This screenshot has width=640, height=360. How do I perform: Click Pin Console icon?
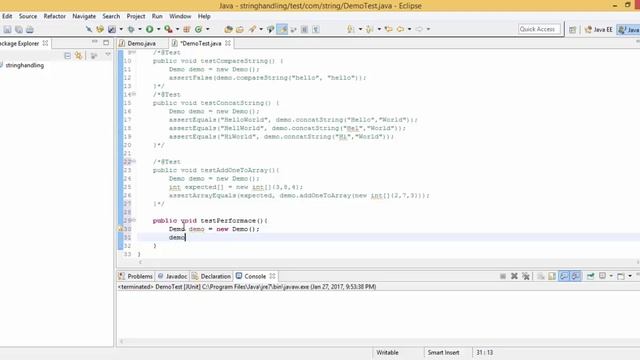591,276
